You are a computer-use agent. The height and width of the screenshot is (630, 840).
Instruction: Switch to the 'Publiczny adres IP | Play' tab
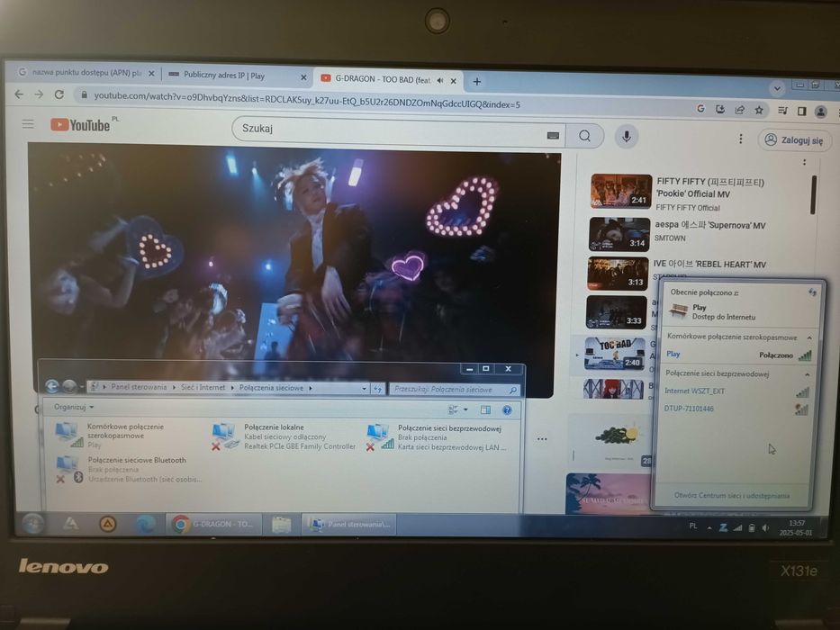pos(236,76)
